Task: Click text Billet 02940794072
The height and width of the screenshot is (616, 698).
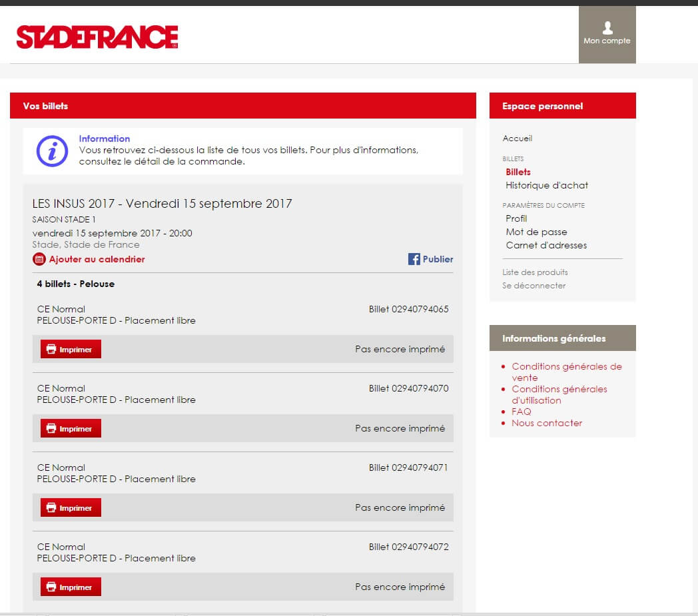Action: coord(409,547)
